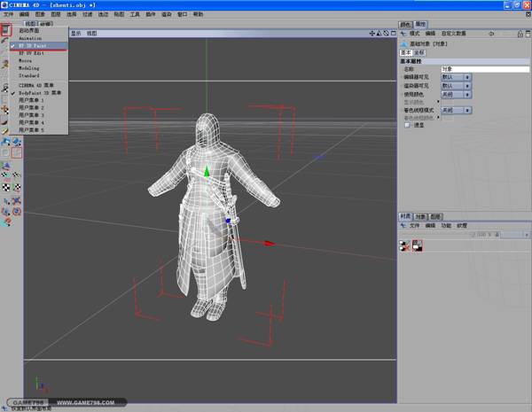Select the second red-bordered material swatch

point(418,245)
